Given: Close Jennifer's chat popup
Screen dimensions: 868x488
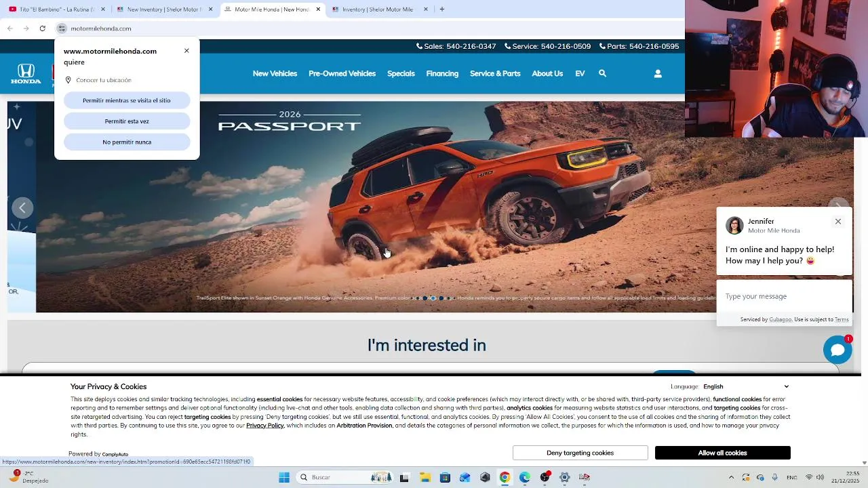Looking at the screenshot, I should pyautogui.click(x=838, y=222).
